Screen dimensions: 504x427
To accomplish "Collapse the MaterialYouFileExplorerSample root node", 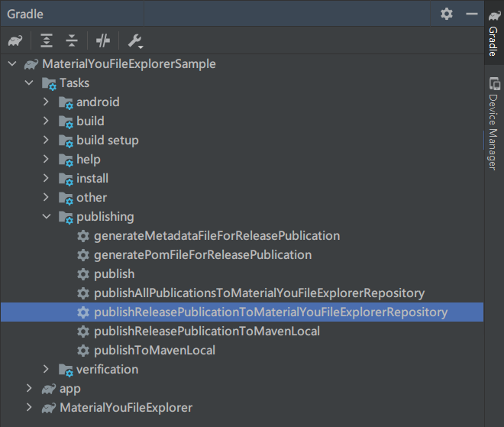I will click(x=12, y=64).
